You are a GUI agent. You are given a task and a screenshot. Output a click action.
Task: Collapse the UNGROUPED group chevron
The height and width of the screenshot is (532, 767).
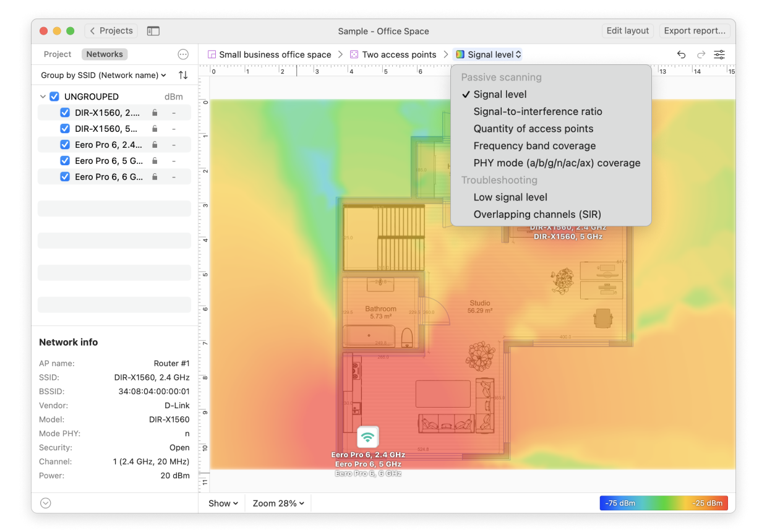pyautogui.click(x=43, y=97)
